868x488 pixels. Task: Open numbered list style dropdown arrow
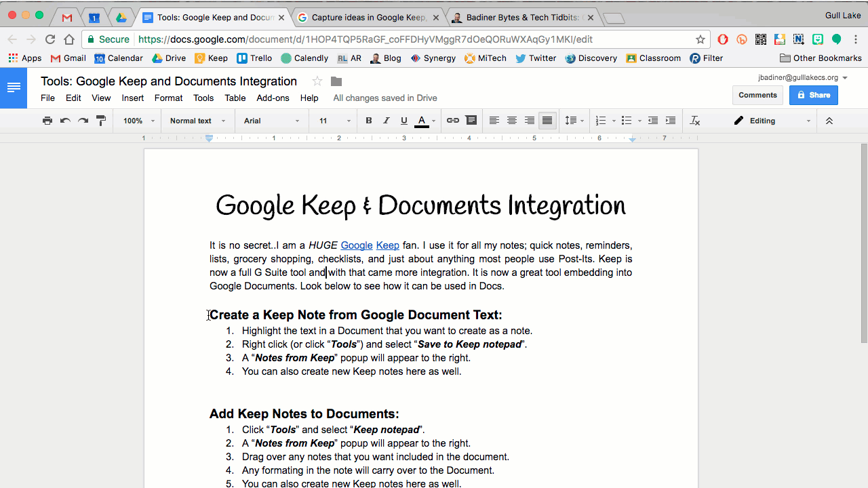[614, 121]
